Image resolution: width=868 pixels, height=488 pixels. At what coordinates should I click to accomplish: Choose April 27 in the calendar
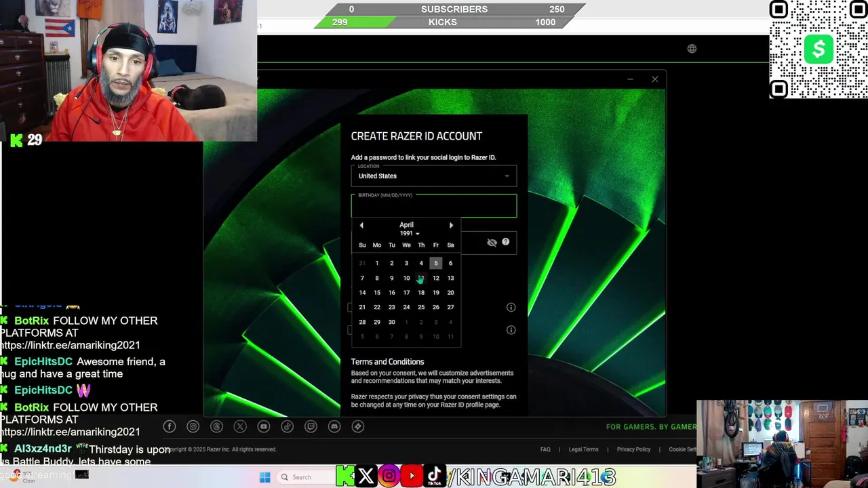click(450, 307)
